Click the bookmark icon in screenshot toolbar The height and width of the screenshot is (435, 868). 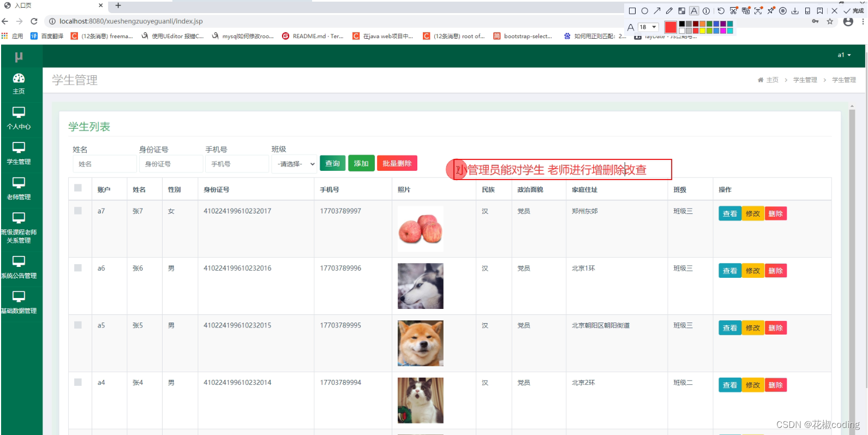[820, 11]
